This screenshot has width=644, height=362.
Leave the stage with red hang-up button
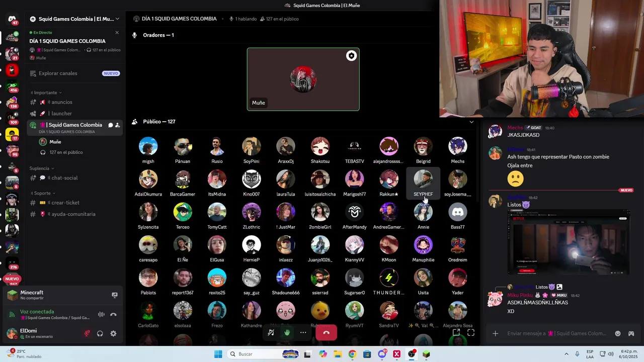326,332
